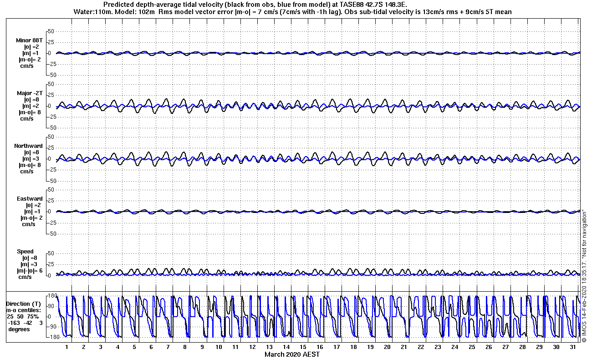592x364 pixels.
Task: Select the 'Speed' panel label
Action: pyautogui.click(x=26, y=252)
